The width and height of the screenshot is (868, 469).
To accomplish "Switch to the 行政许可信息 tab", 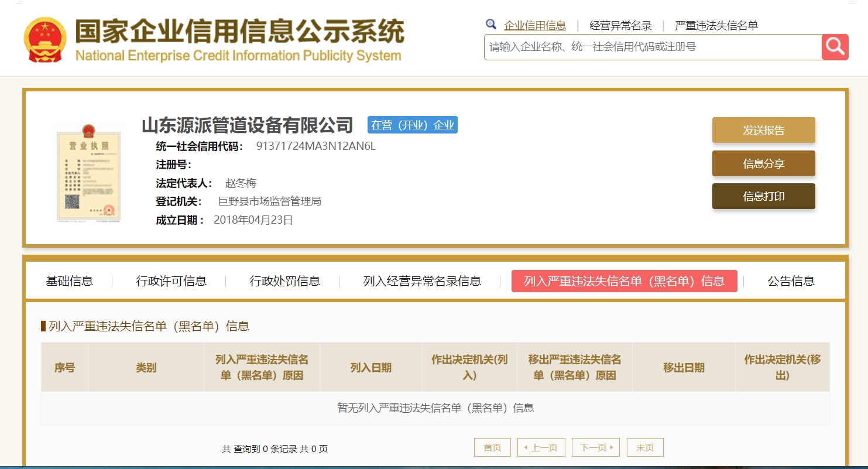I will [171, 281].
